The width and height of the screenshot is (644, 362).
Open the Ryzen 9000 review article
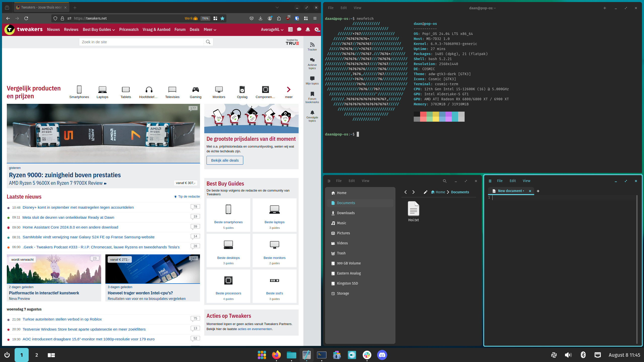click(x=65, y=175)
